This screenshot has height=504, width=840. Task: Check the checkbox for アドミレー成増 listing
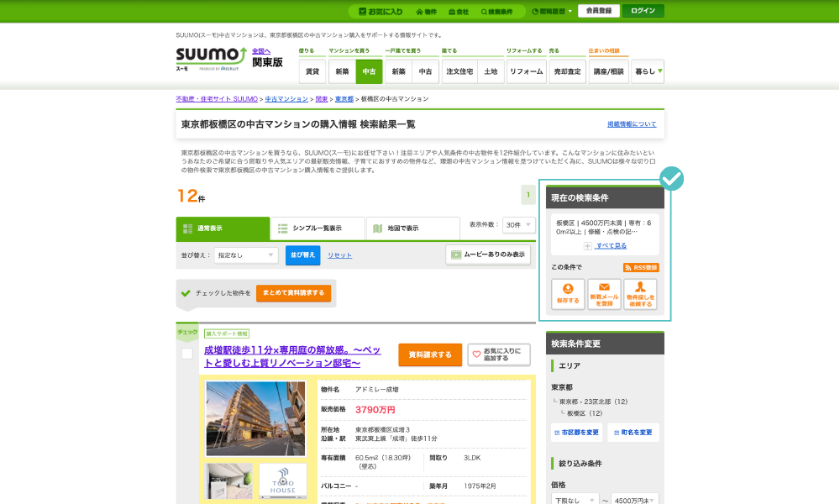click(x=187, y=354)
